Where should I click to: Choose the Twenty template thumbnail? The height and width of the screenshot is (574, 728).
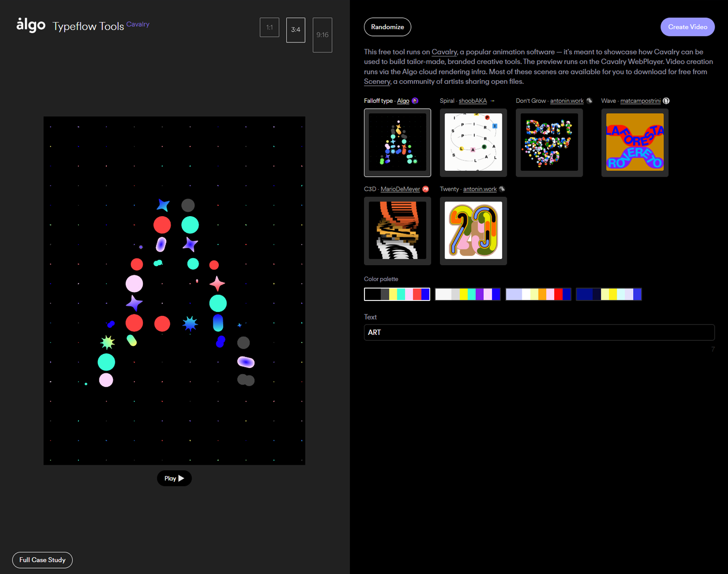click(x=473, y=231)
